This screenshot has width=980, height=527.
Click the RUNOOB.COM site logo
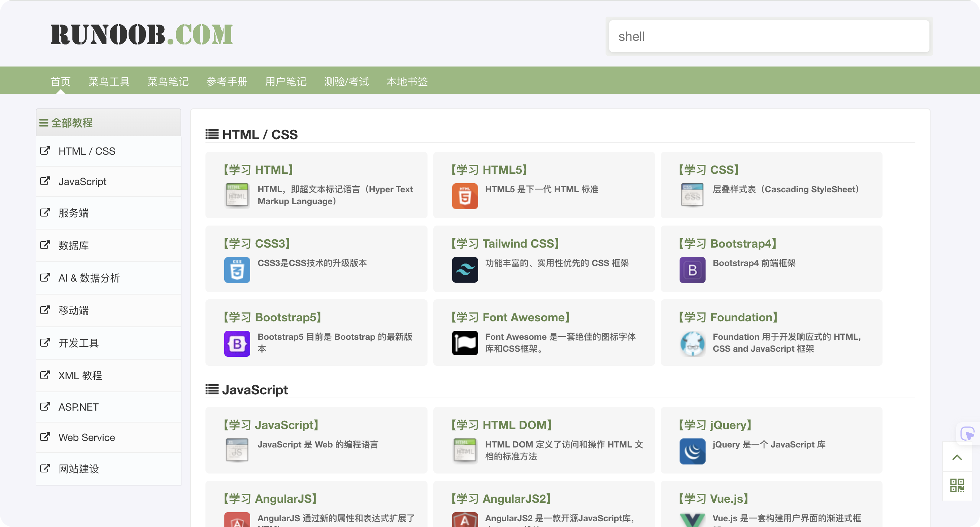point(142,35)
